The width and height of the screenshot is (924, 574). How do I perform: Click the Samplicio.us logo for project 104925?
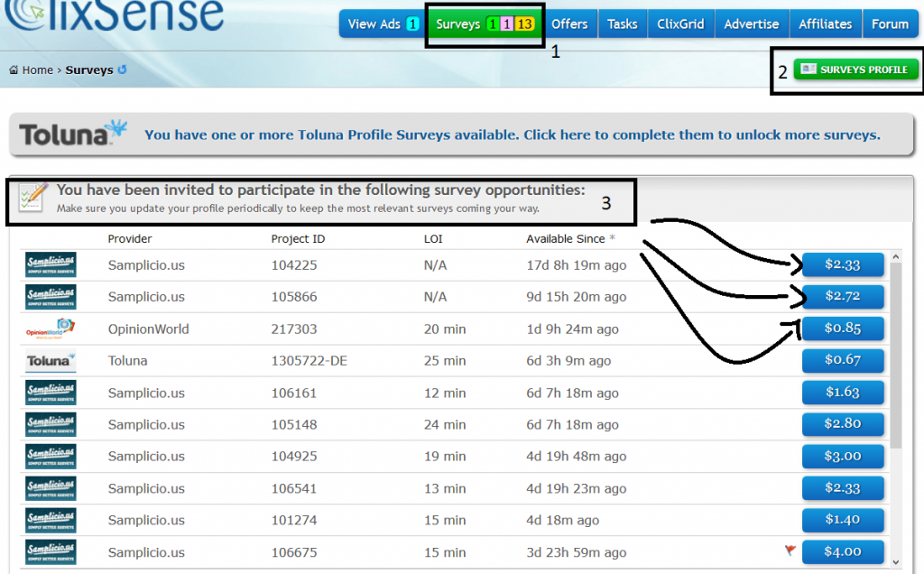pyautogui.click(x=51, y=456)
